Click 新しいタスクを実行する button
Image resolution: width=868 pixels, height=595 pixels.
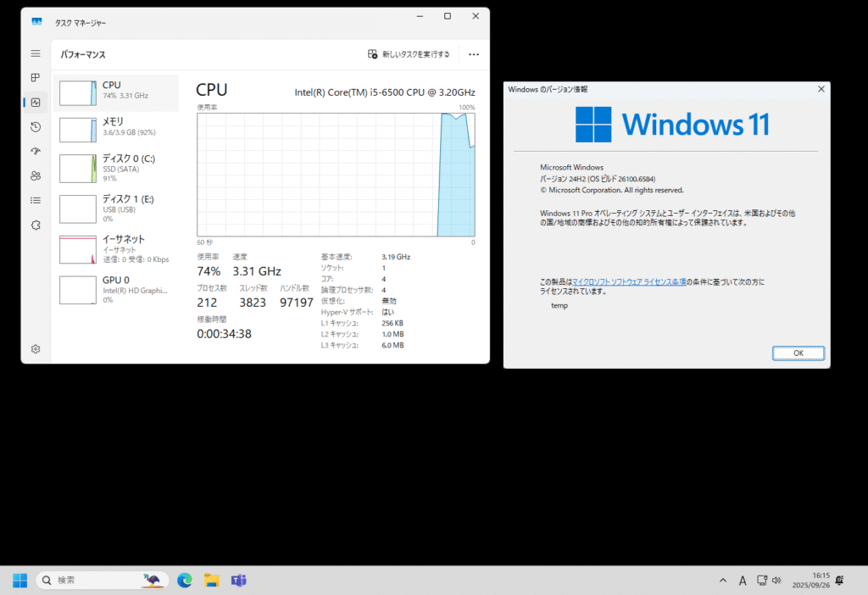pos(409,54)
